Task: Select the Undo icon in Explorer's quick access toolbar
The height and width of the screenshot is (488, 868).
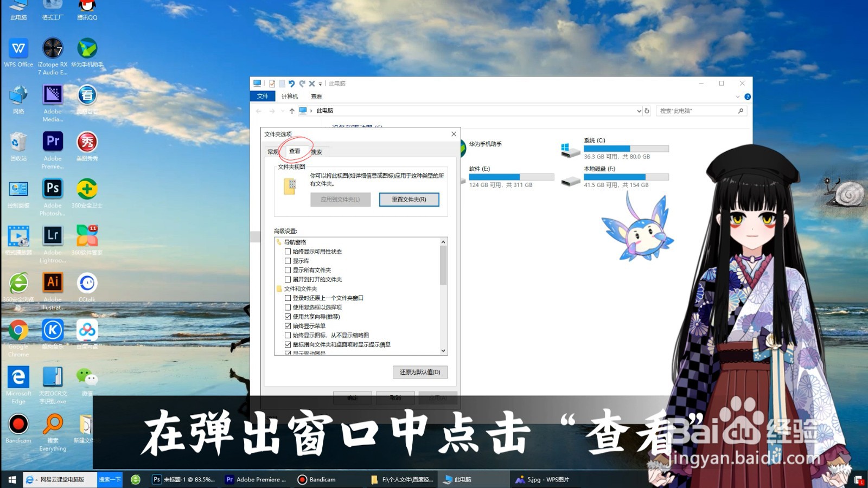Action: coord(291,84)
